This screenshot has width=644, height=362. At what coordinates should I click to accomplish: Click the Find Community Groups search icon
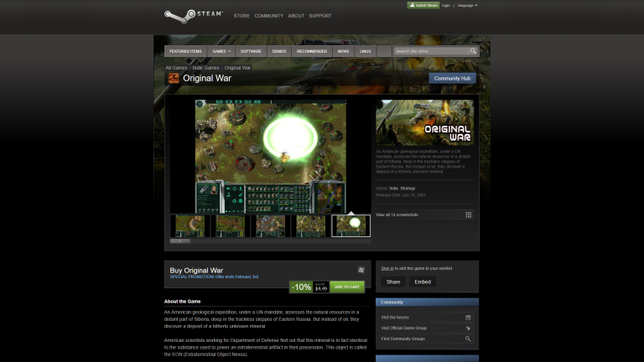[468, 339]
